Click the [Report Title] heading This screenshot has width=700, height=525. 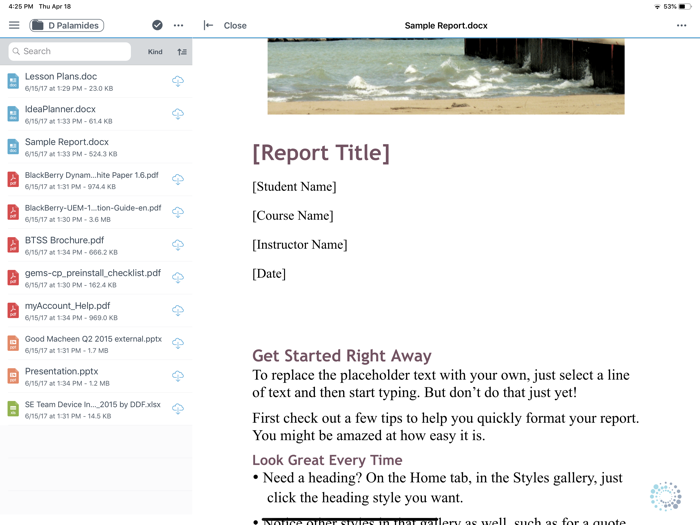point(321,153)
